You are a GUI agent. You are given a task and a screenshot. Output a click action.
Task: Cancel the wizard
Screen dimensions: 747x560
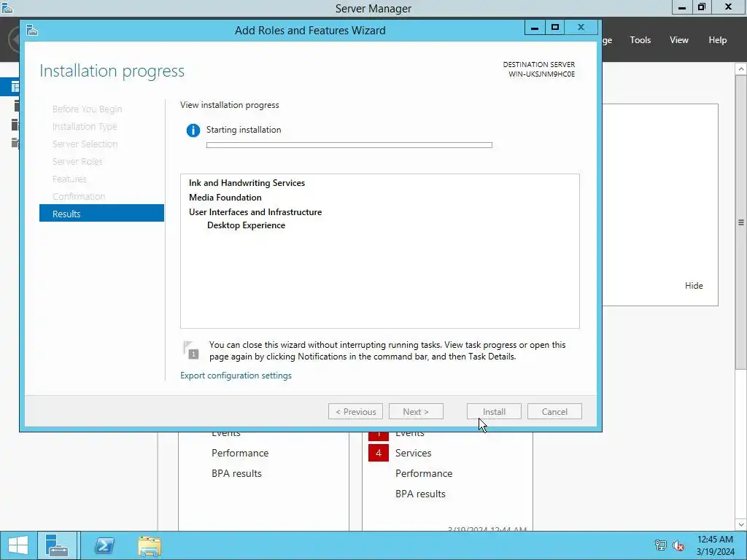pos(554,411)
